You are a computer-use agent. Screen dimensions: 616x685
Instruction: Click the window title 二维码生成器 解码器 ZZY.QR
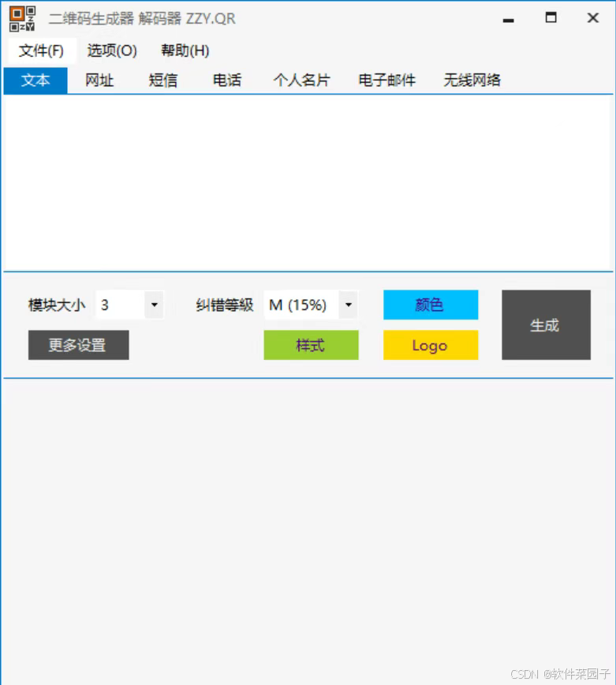(x=142, y=19)
